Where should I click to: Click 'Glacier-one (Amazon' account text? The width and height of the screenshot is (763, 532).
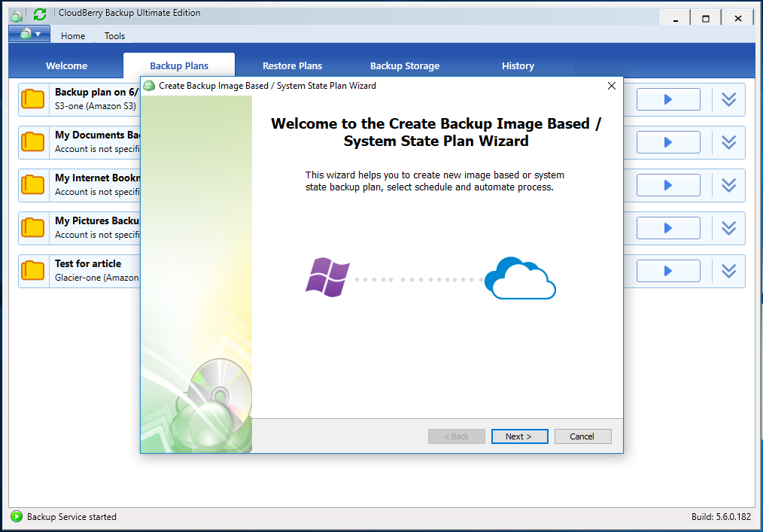click(x=97, y=278)
